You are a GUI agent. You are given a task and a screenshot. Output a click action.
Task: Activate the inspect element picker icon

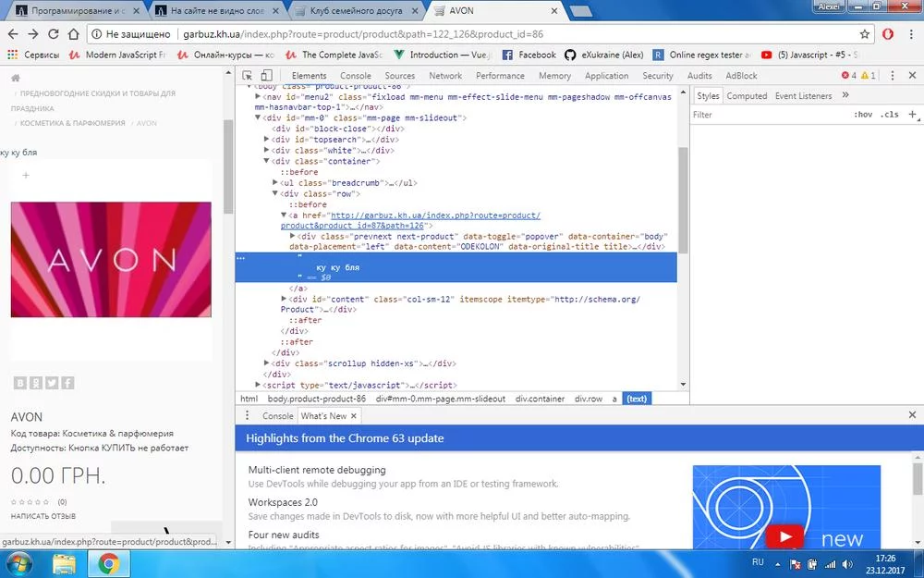click(x=248, y=76)
